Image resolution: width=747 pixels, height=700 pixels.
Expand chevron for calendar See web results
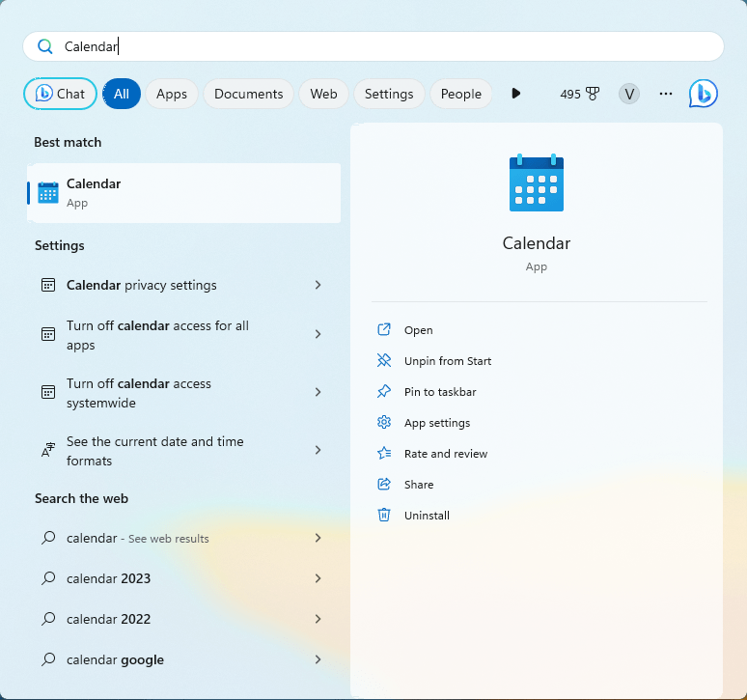tap(318, 538)
